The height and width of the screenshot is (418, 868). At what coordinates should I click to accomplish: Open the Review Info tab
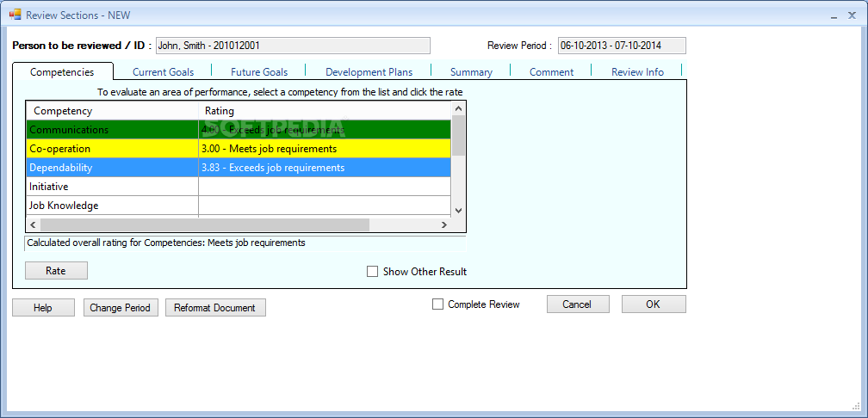(637, 72)
